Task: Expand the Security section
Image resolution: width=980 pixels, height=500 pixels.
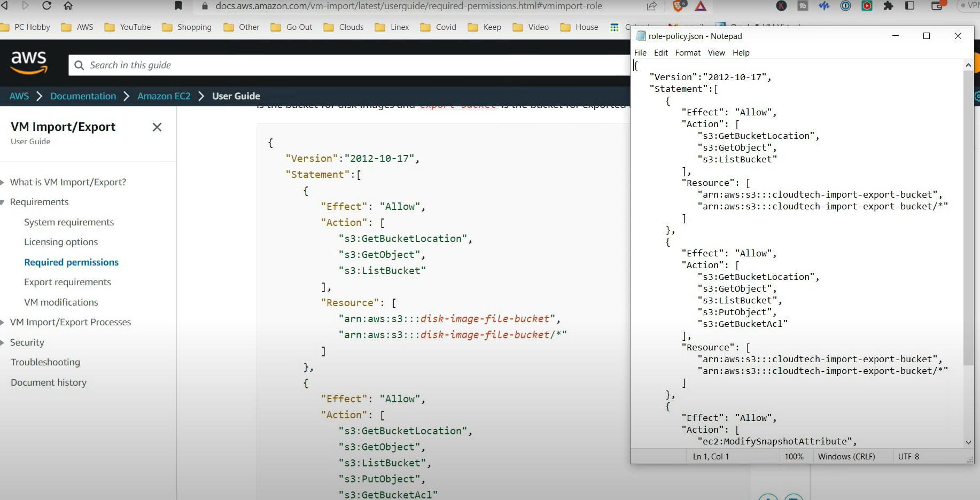Action: pos(3,342)
